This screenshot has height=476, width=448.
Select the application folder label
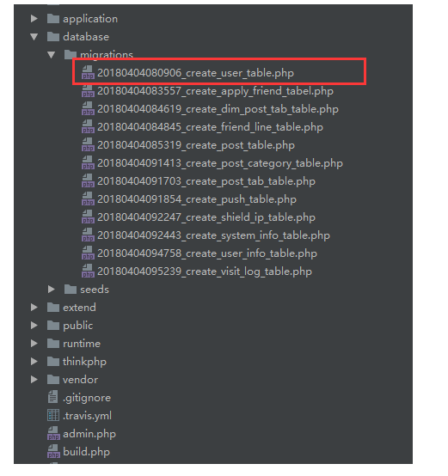coord(90,19)
